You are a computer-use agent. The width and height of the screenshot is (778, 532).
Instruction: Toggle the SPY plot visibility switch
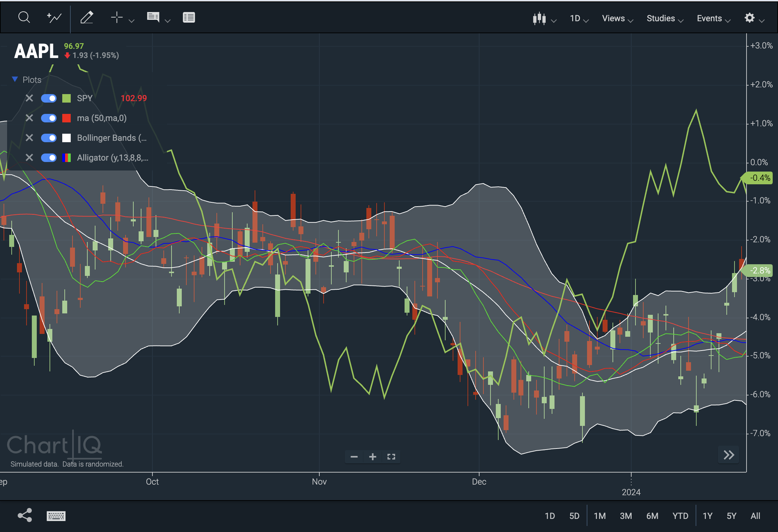49,98
